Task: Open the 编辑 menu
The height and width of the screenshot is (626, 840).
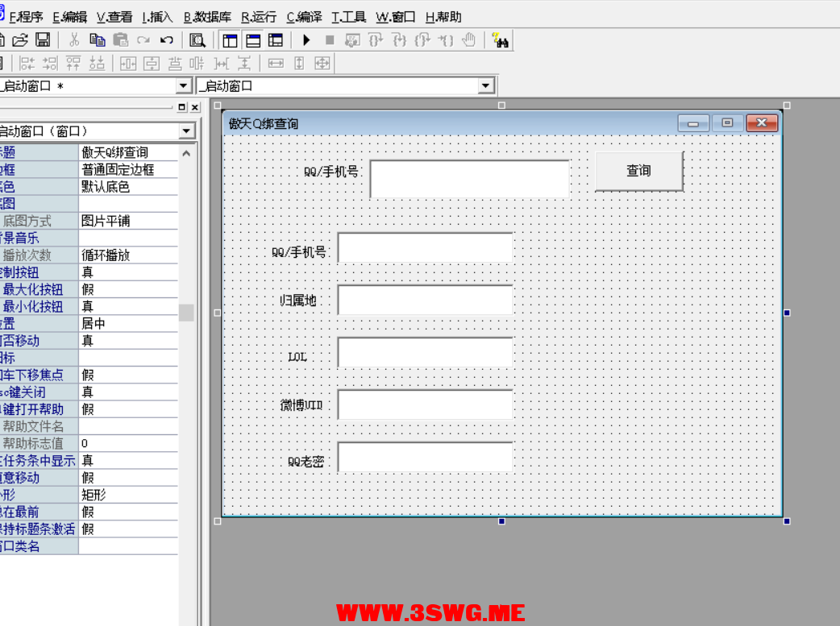Action: 69,17
